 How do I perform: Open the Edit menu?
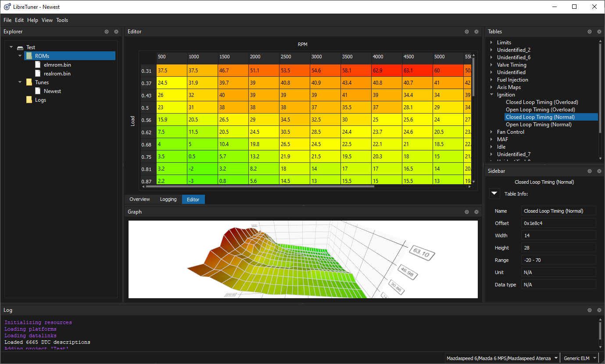pos(19,20)
